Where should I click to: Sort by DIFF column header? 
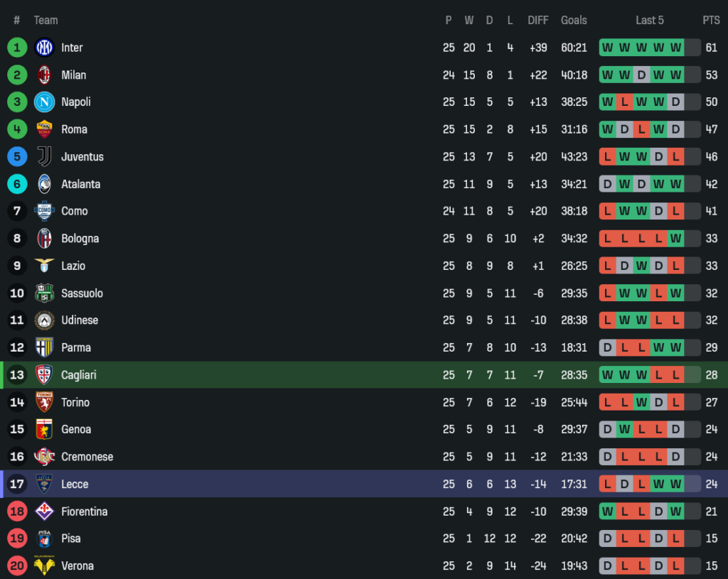(537, 20)
